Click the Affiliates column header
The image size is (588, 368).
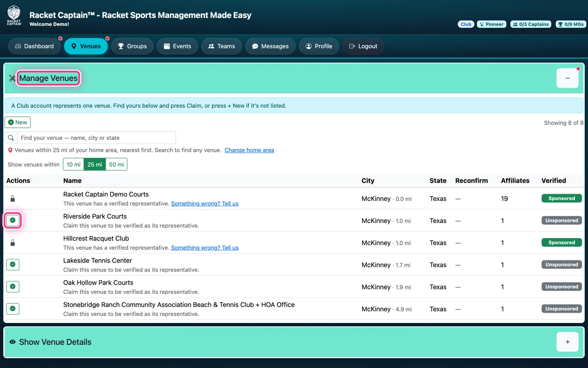click(515, 181)
